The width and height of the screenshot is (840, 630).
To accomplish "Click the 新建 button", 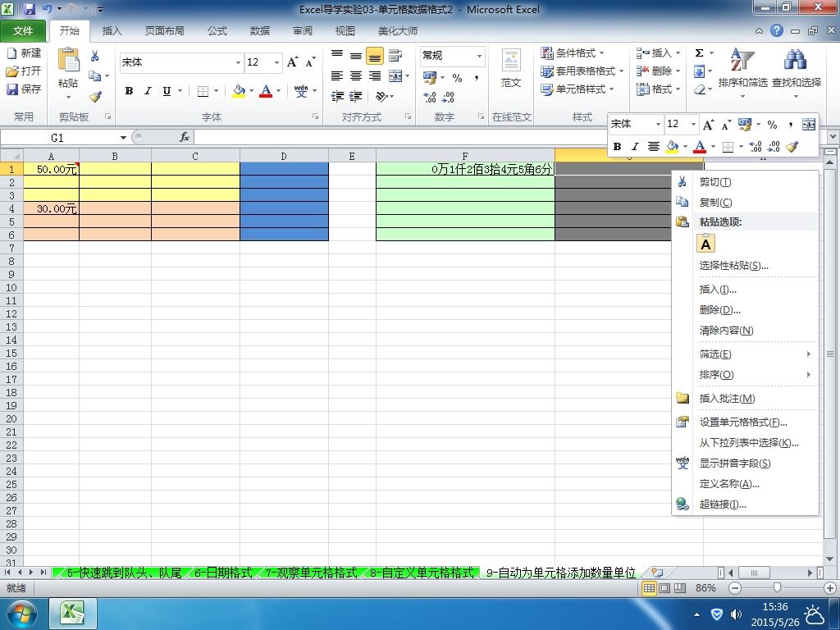I will [24, 53].
